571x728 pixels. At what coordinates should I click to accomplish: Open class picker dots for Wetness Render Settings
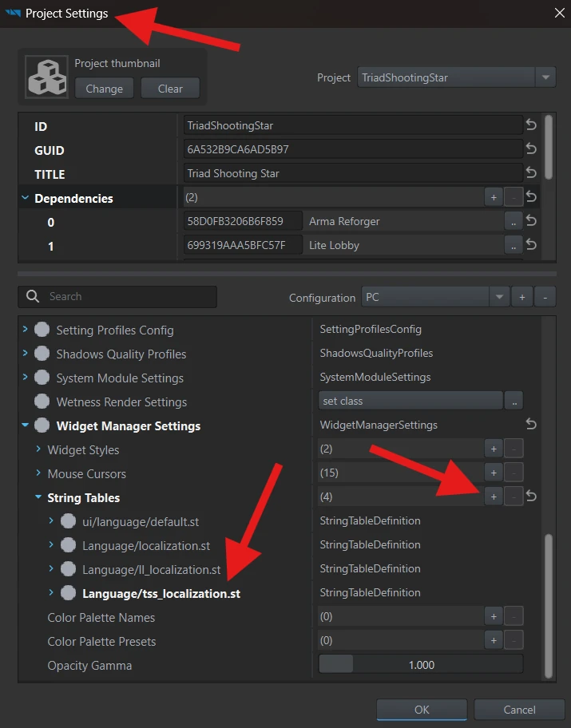pyautogui.click(x=514, y=402)
